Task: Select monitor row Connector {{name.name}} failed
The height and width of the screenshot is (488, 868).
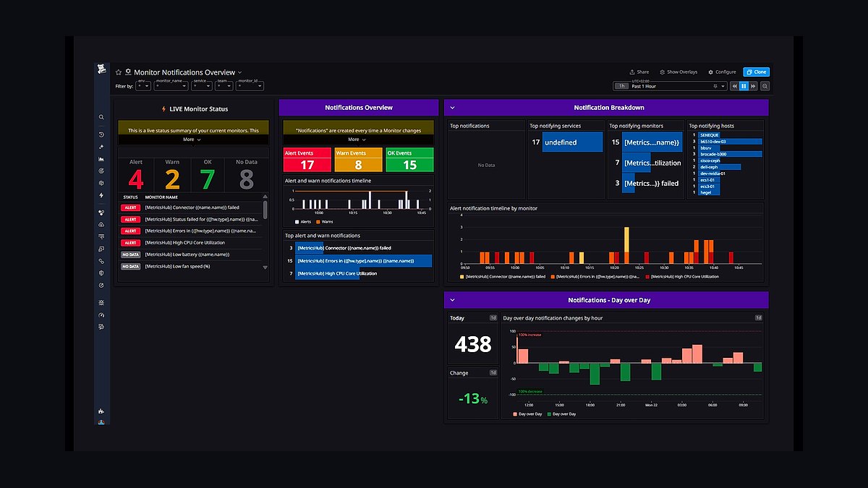Action: [x=191, y=207]
